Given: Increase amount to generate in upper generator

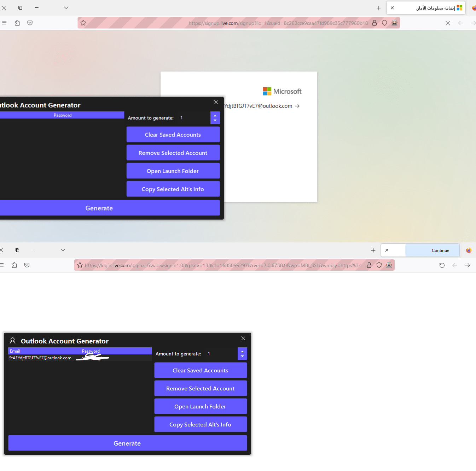Looking at the screenshot, I should point(215,116).
